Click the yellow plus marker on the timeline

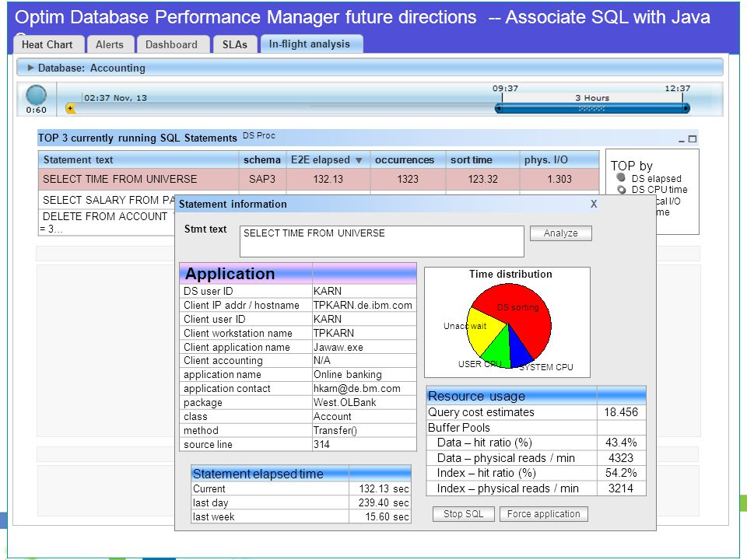pos(71,109)
